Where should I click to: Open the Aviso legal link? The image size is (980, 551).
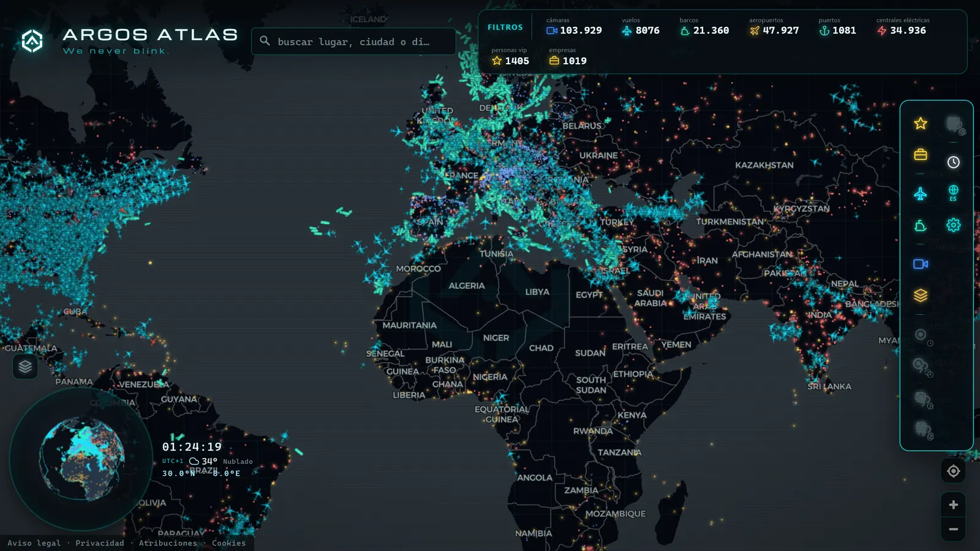click(x=34, y=543)
